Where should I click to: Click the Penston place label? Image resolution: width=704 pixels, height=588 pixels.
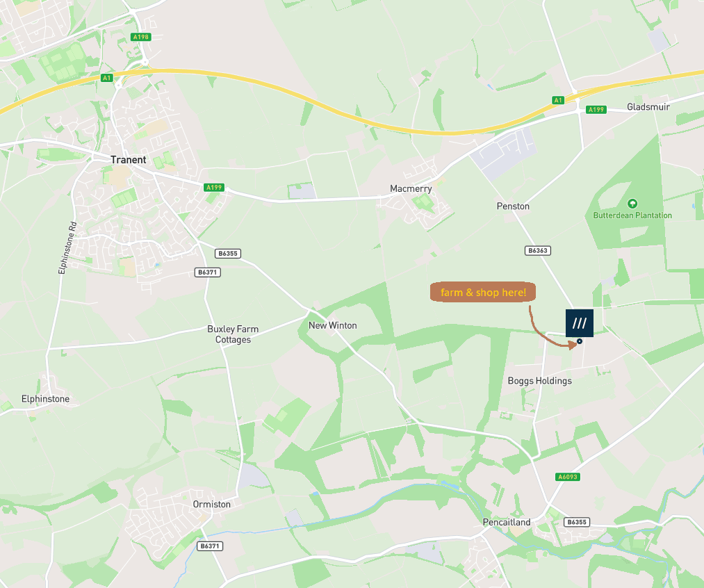point(513,206)
